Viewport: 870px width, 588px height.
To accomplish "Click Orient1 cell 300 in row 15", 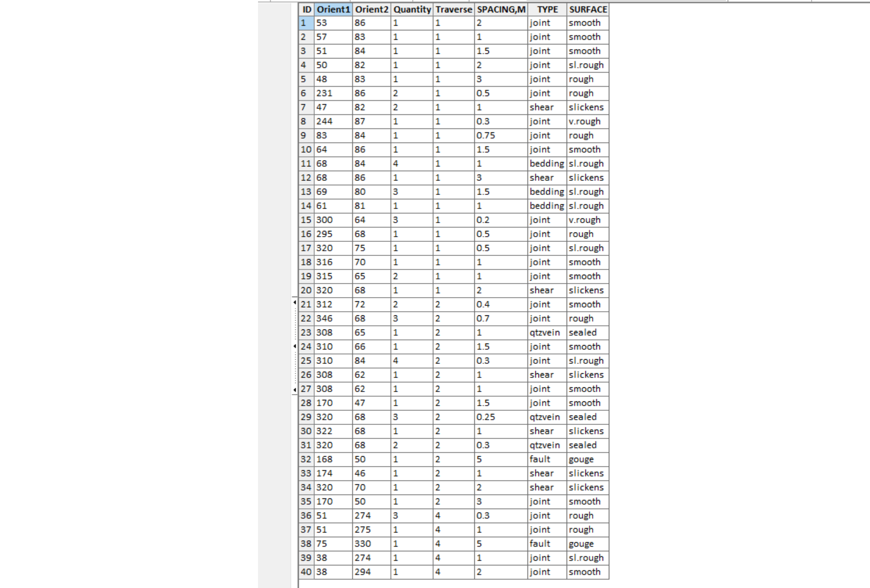I will (x=333, y=220).
